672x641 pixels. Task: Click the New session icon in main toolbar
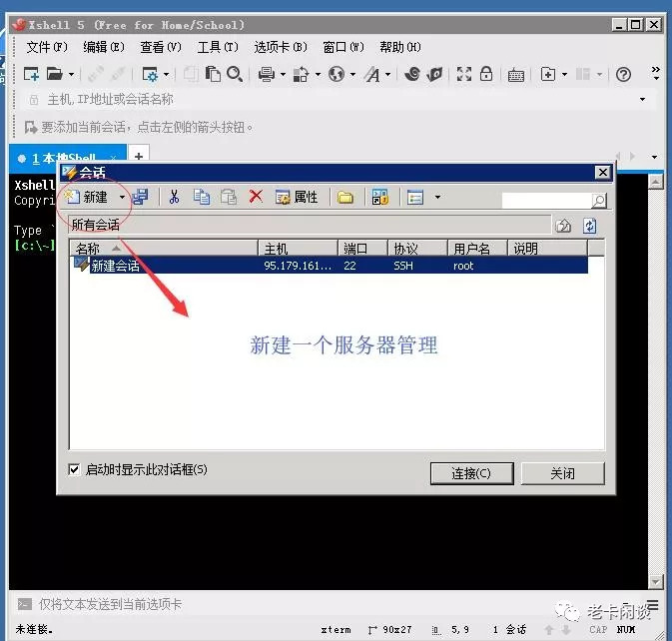pyautogui.click(x=31, y=74)
